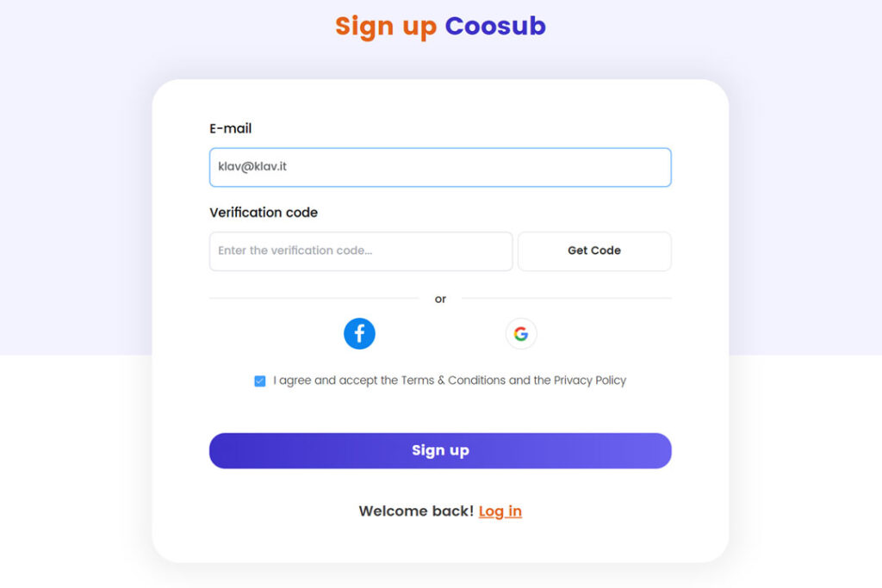Click the E-mail input field
The height and width of the screenshot is (588, 882).
[440, 167]
